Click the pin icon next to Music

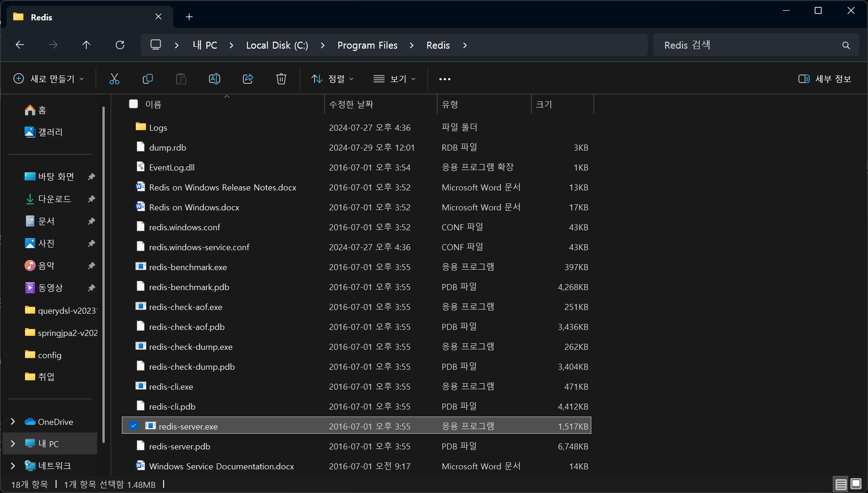[91, 265]
